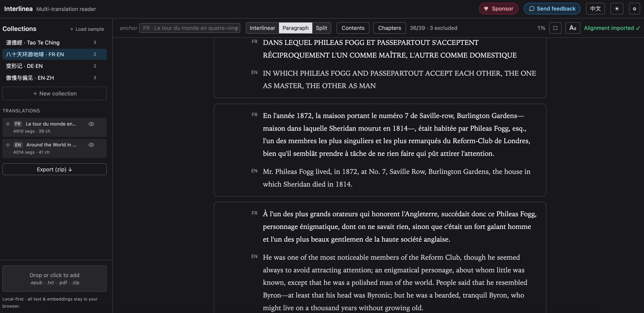Screen dimensions: 644x313
Task: Open font size Aa options
Action: (x=573, y=28)
